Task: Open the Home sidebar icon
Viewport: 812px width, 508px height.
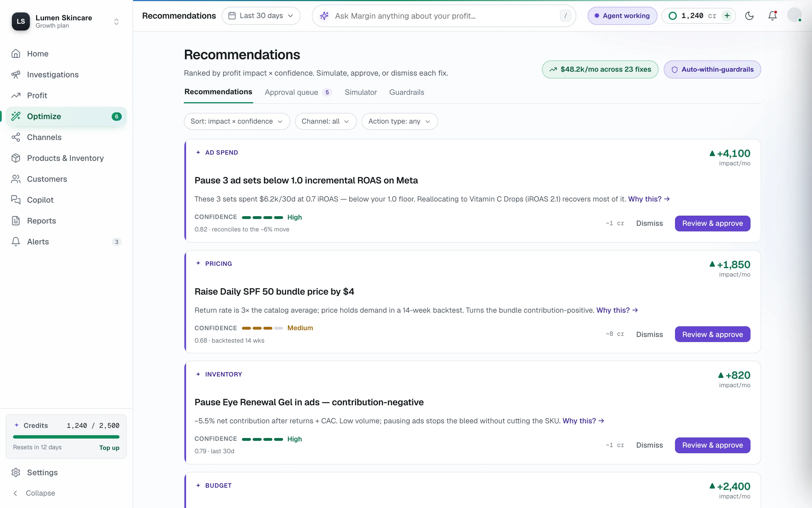Action: [16, 54]
